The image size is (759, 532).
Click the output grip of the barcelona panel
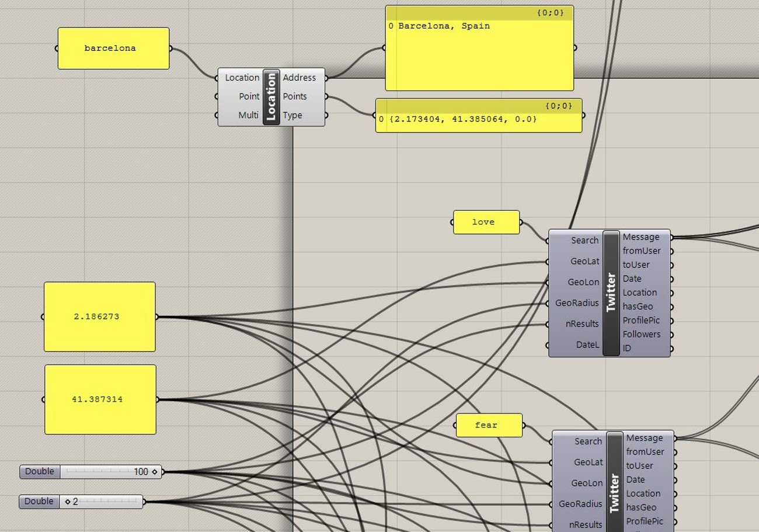pos(170,48)
